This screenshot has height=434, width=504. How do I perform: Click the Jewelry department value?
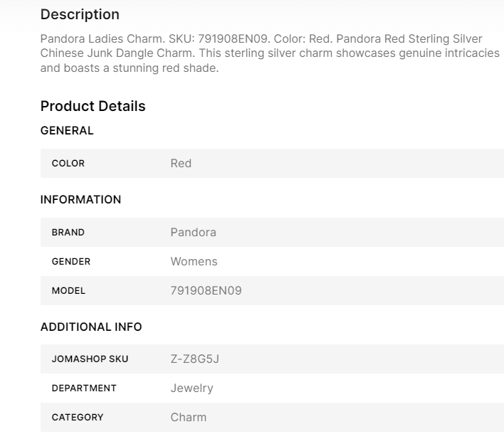[191, 388]
